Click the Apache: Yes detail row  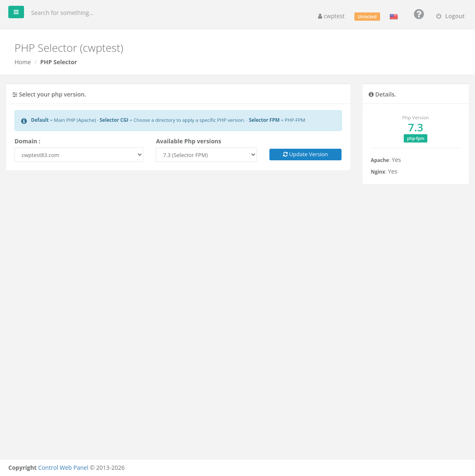pyautogui.click(x=386, y=160)
